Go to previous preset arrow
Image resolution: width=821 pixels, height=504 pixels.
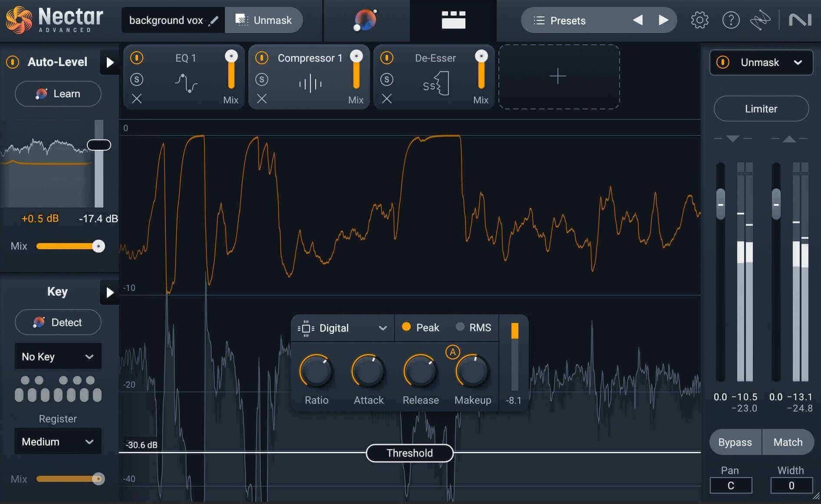[x=637, y=20]
